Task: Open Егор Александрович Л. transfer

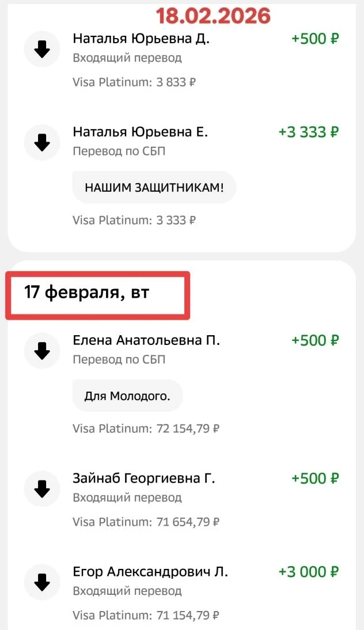Action: (150, 572)
